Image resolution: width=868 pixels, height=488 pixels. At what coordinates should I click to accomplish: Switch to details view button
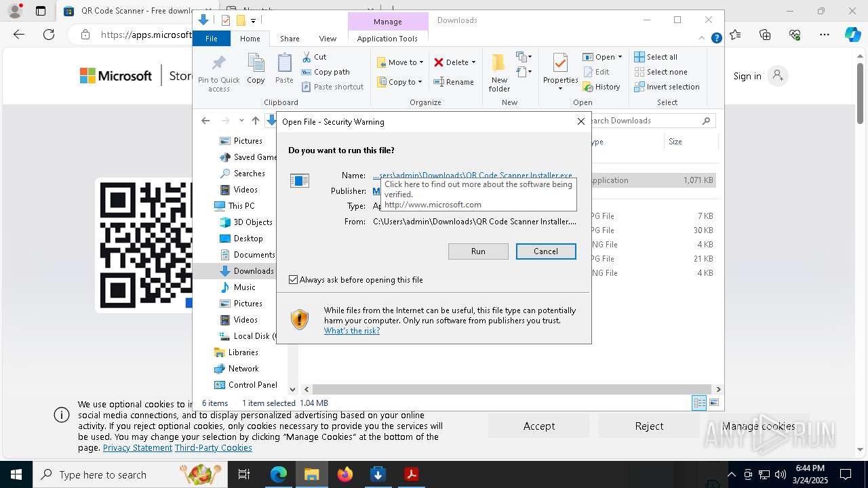click(x=699, y=403)
